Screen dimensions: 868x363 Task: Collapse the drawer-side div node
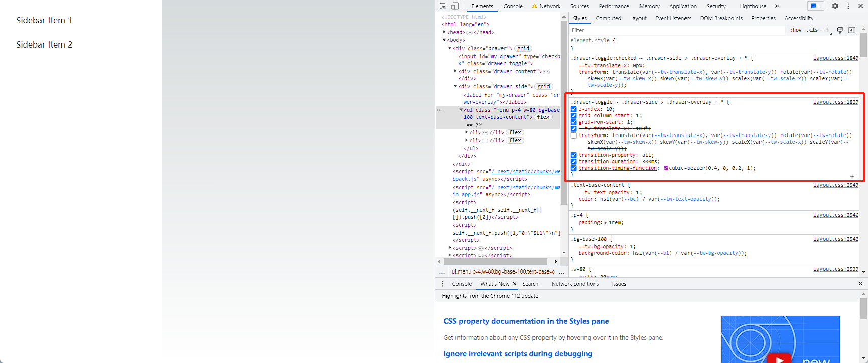point(455,86)
